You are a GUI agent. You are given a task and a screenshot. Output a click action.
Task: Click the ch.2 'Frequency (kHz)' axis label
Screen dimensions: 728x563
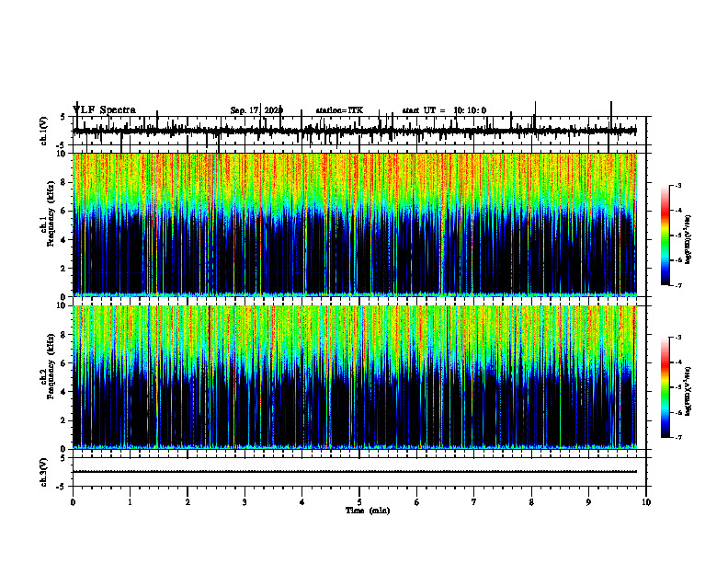point(50,366)
